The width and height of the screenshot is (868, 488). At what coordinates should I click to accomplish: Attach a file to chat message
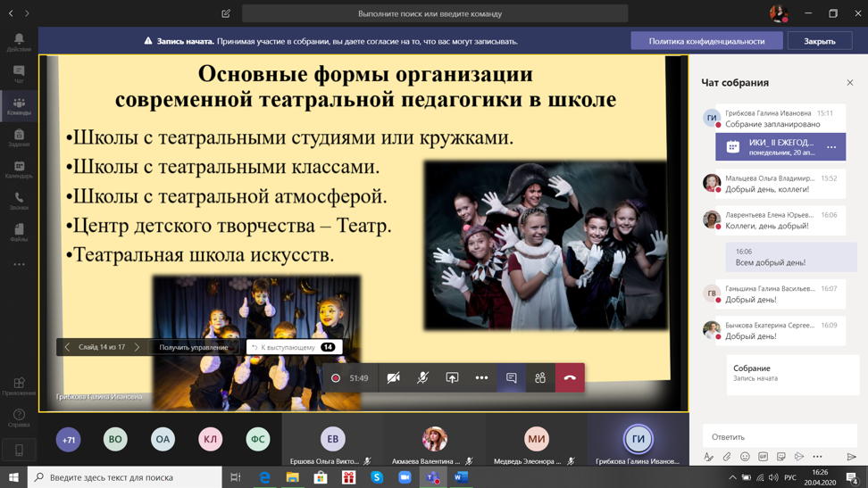point(727,457)
